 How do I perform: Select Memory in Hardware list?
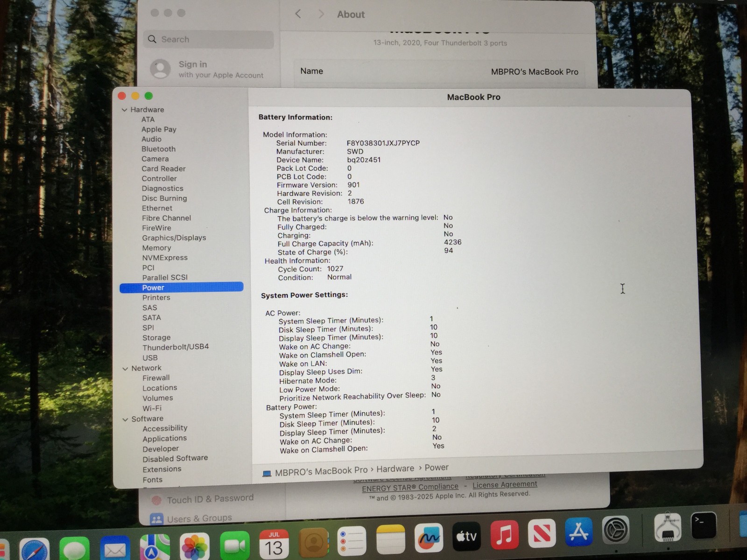[x=156, y=248]
